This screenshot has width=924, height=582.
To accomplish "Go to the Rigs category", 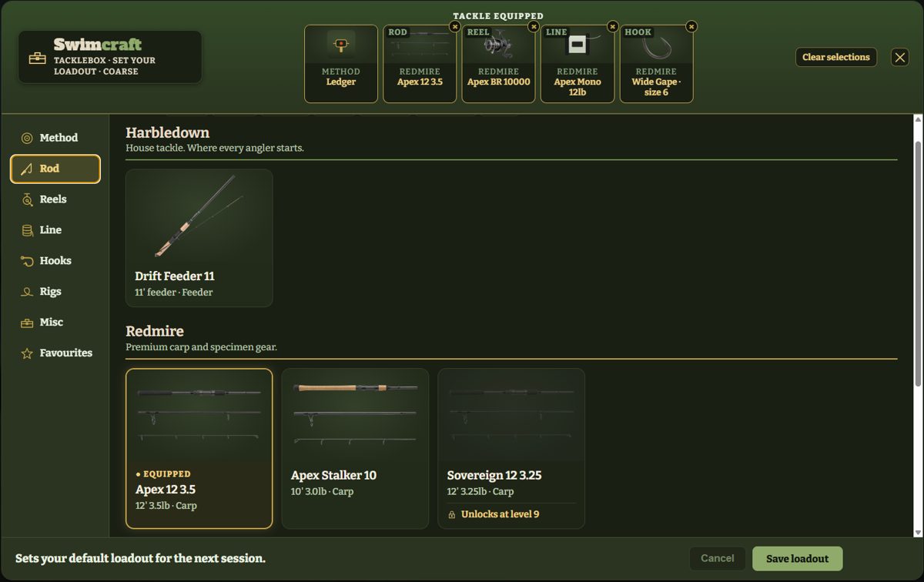I will click(x=55, y=292).
